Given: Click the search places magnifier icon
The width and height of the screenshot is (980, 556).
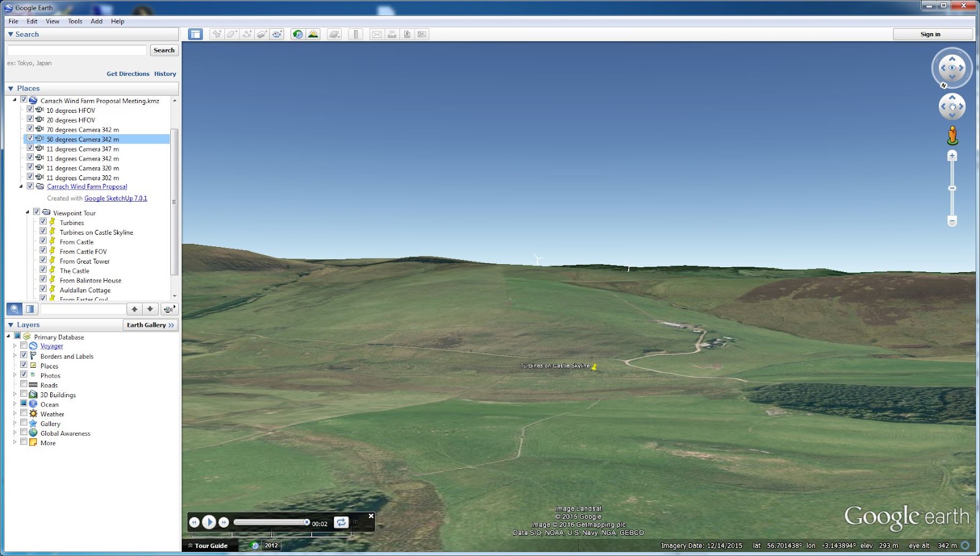Looking at the screenshot, I should click(x=14, y=309).
